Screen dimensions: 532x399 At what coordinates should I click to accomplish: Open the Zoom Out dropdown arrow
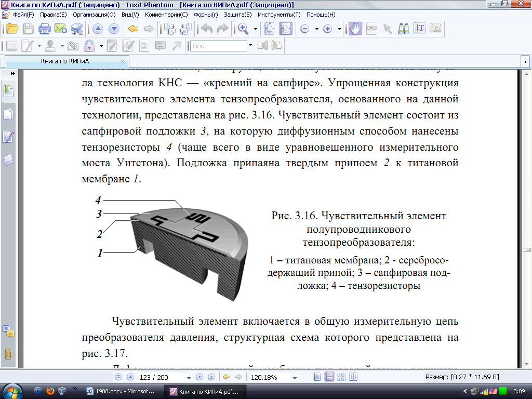coord(317,29)
